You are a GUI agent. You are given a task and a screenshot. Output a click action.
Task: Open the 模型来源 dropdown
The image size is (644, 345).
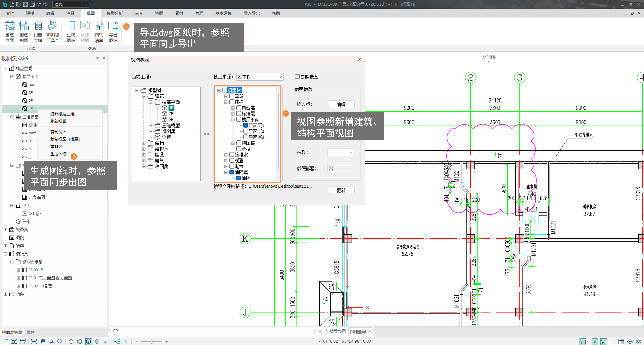click(x=259, y=77)
